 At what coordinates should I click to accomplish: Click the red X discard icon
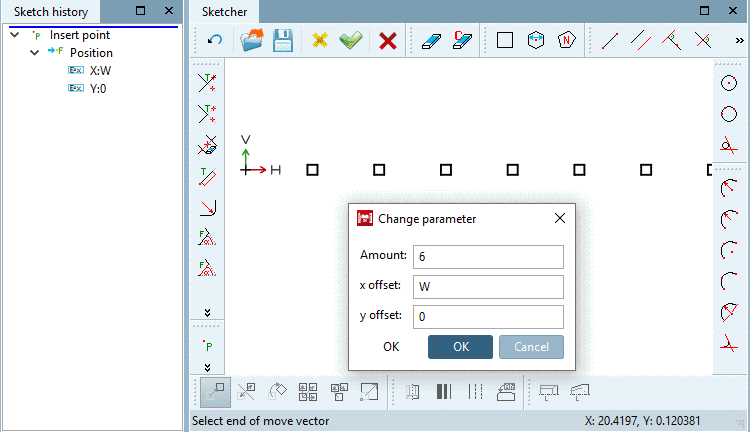pyautogui.click(x=387, y=41)
